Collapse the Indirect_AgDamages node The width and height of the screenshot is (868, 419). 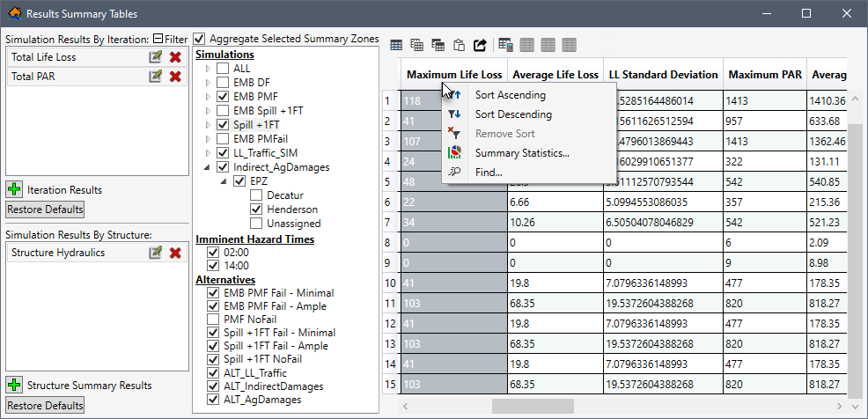click(x=208, y=167)
